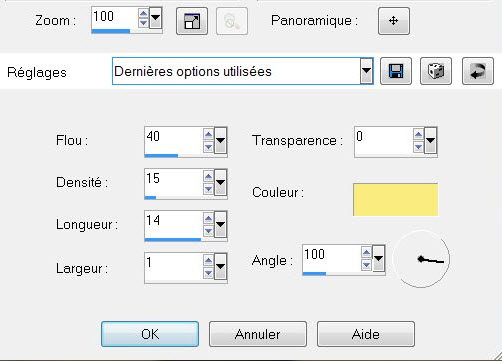Cancel the dialog with Annuler
This screenshot has height=361, width=502.
pyautogui.click(x=258, y=334)
